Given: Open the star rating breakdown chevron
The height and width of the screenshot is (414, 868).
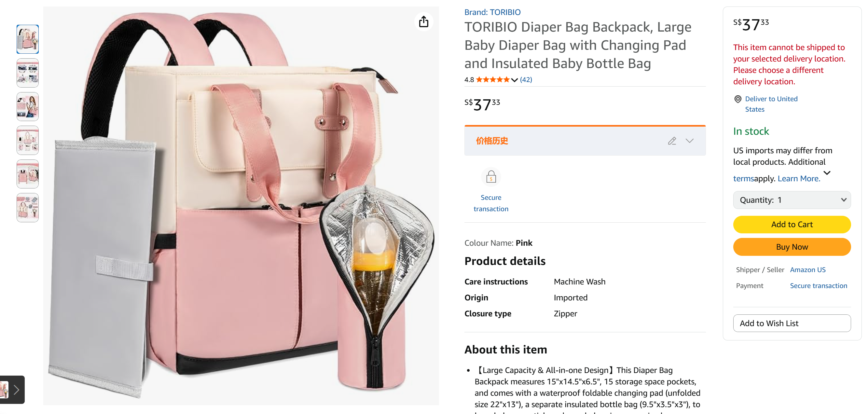Looking at the screenshot, I should coord(514,80).
